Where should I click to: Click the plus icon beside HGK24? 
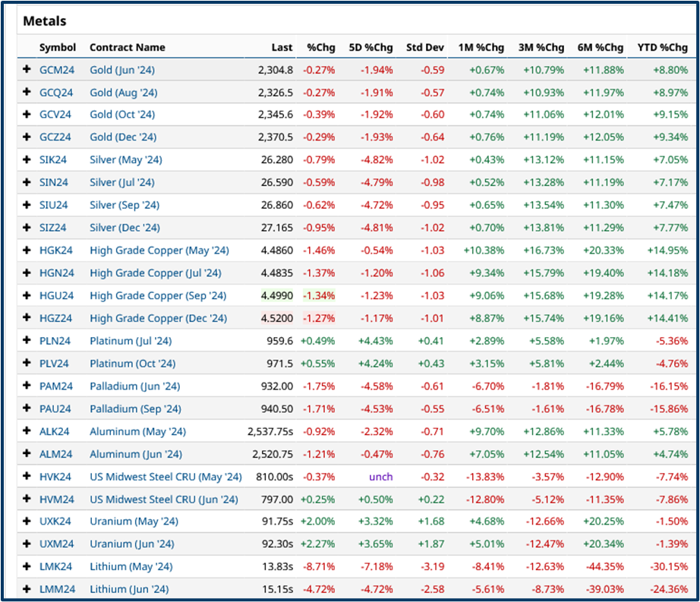[x=27, y=250]
